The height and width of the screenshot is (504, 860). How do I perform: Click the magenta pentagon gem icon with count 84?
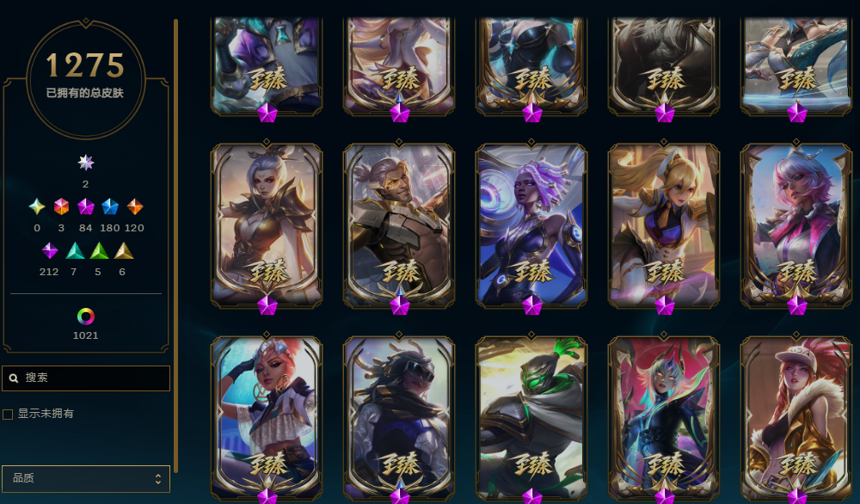pos(85,206)
